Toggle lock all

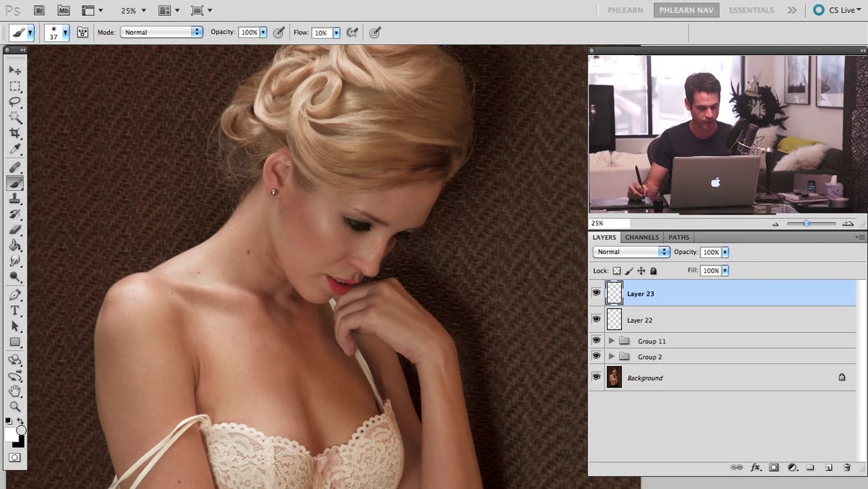pos(653,271)
